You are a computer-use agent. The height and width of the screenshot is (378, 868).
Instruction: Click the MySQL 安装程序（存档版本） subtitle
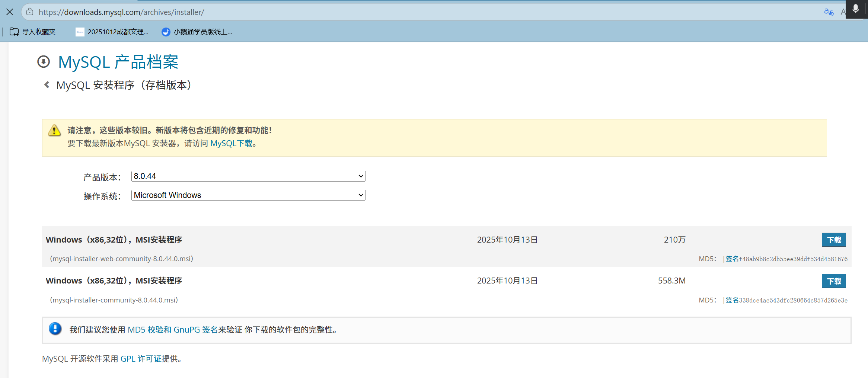click(x=125, y=85)
